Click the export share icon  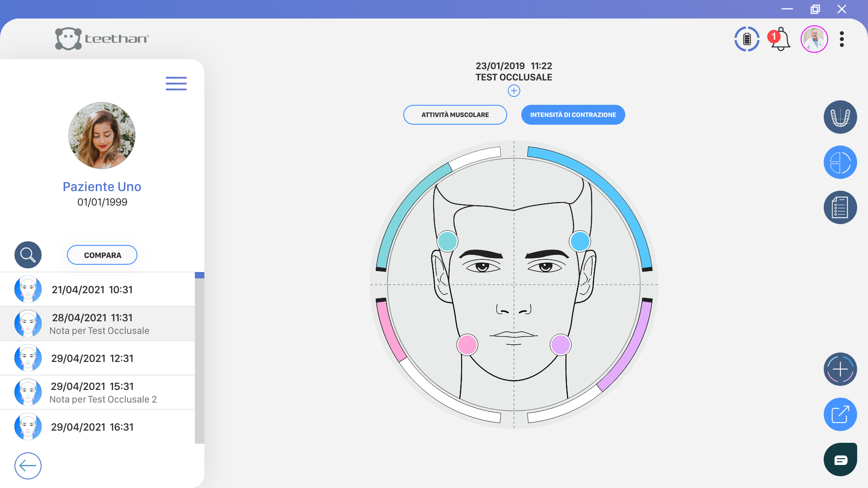pyautogui.click(x=840, y=414)
